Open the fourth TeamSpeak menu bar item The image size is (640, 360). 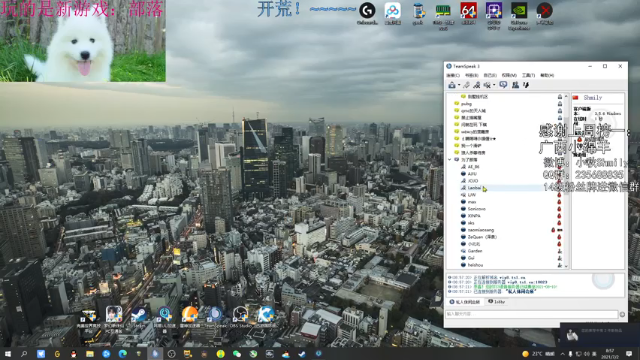509,75
